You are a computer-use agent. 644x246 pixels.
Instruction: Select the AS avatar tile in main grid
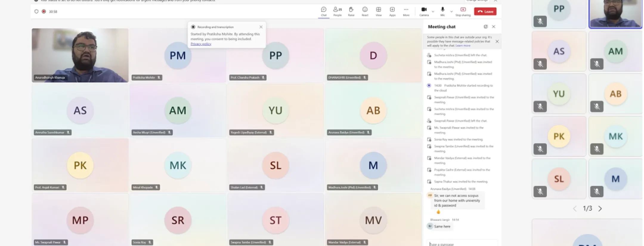click(x=80, y=110)
